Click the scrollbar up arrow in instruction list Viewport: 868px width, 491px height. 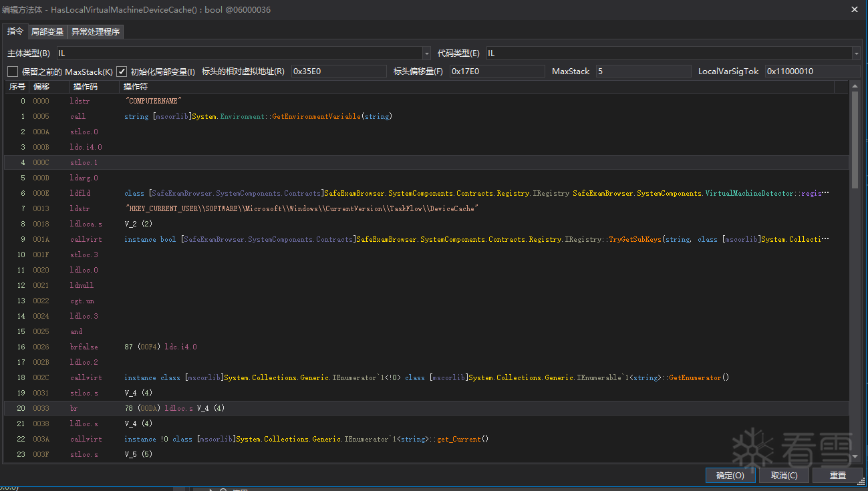point(855,86)
